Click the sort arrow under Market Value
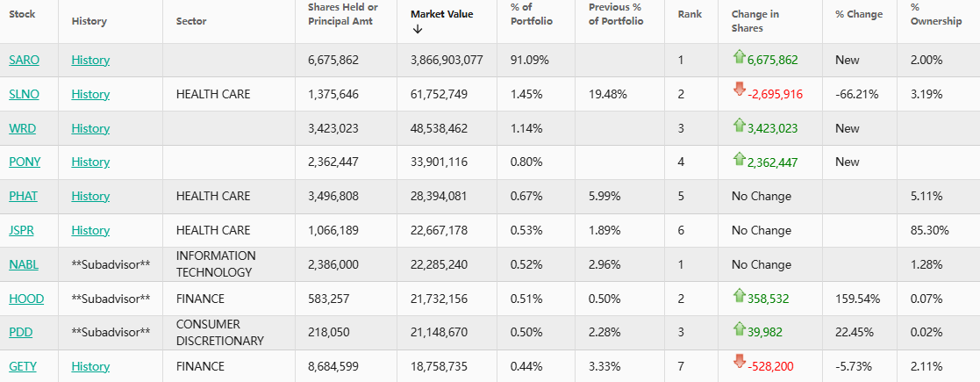The width and height of the screenshot is (980, 382). (x=417, y=29)
